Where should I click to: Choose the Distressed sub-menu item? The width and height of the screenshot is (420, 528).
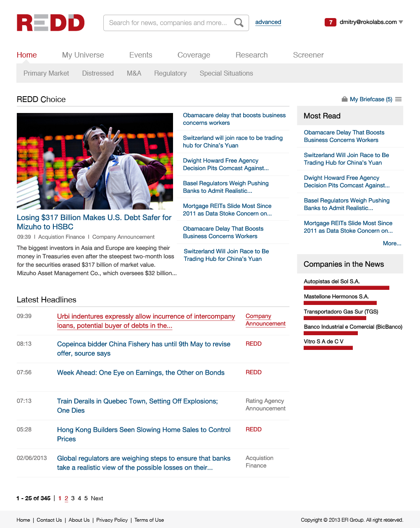pos(98,73)
